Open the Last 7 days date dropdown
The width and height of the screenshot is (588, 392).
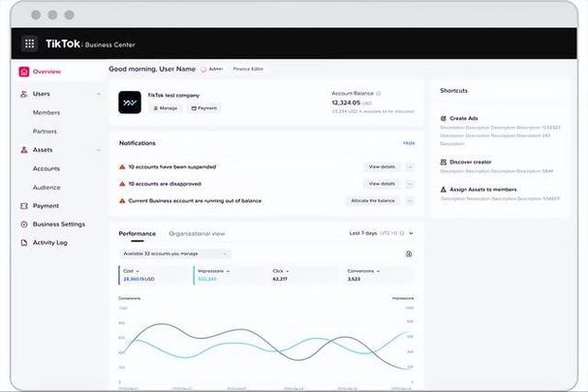pyautogui.click(x=381, y=233)
